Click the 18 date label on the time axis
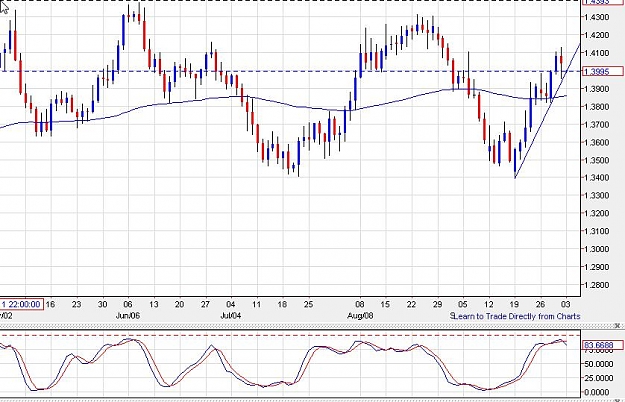Screen dimensions: 625x402 (282, 305)
